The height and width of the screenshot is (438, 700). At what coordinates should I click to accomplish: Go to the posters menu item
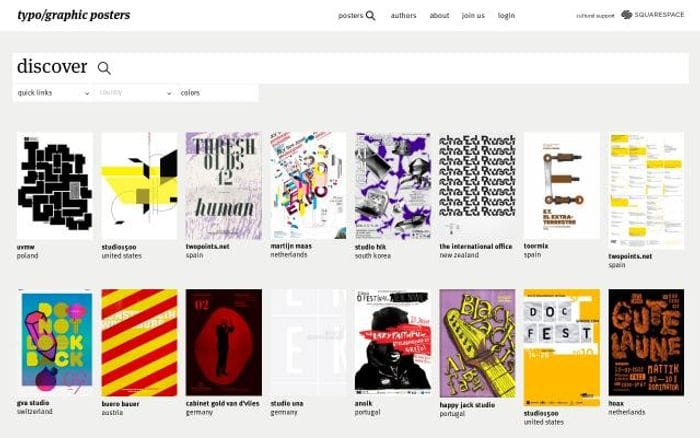[x=350, y=16]
